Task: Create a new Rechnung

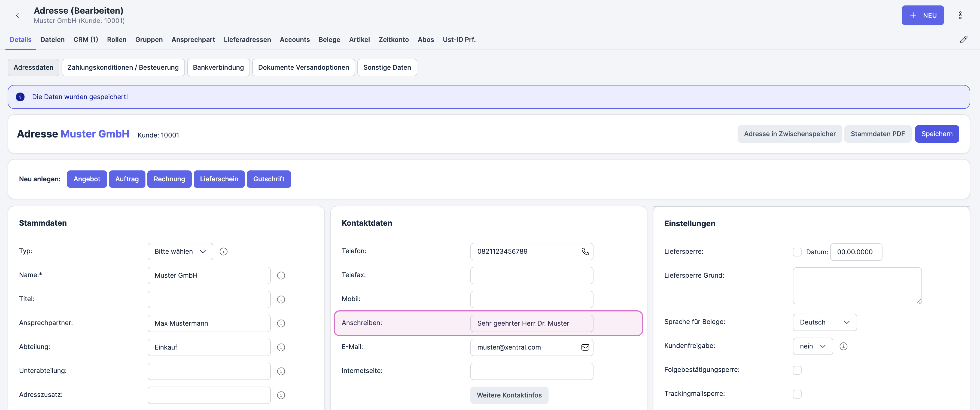Action: click(169, 179)
